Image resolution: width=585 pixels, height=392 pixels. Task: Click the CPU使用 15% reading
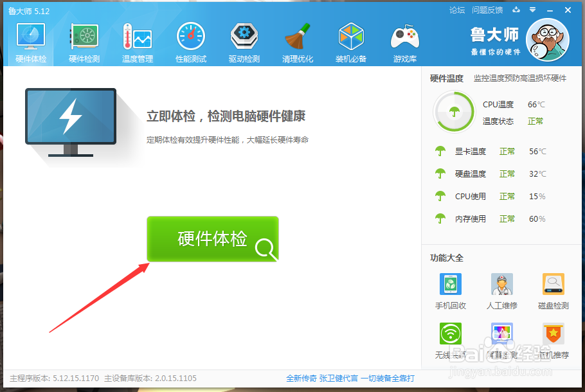tap(537, 196)
